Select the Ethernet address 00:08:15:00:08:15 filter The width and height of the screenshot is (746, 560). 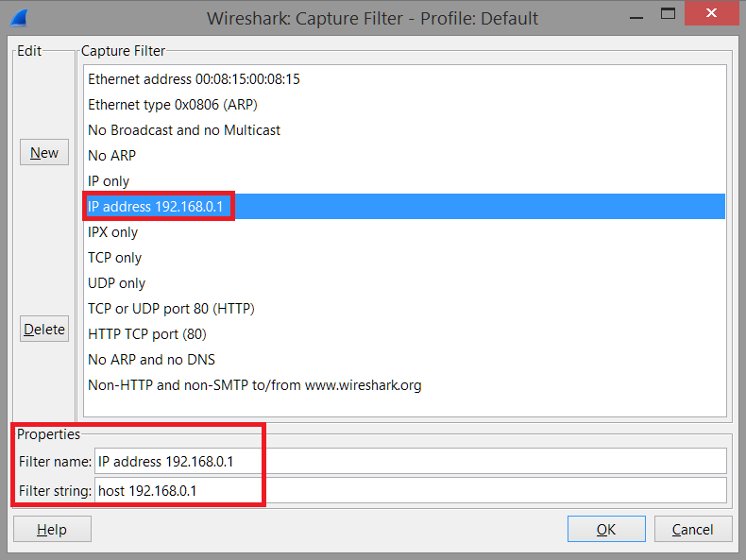(x=404, y=79)
